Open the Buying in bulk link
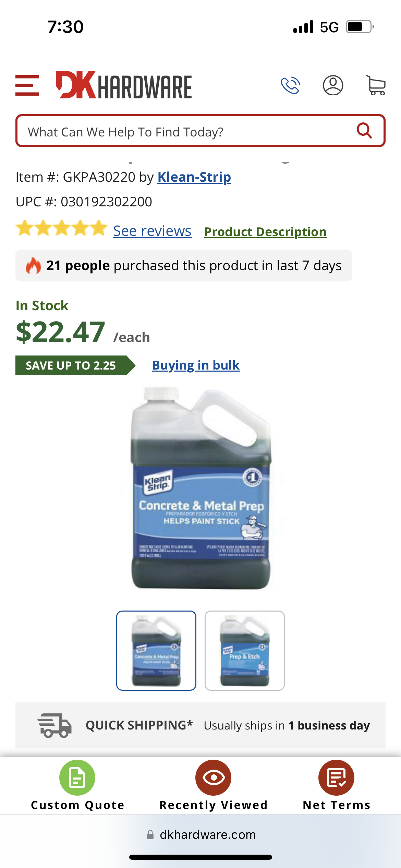The width and height of the screenshot is (401, 868). (196, 365)
